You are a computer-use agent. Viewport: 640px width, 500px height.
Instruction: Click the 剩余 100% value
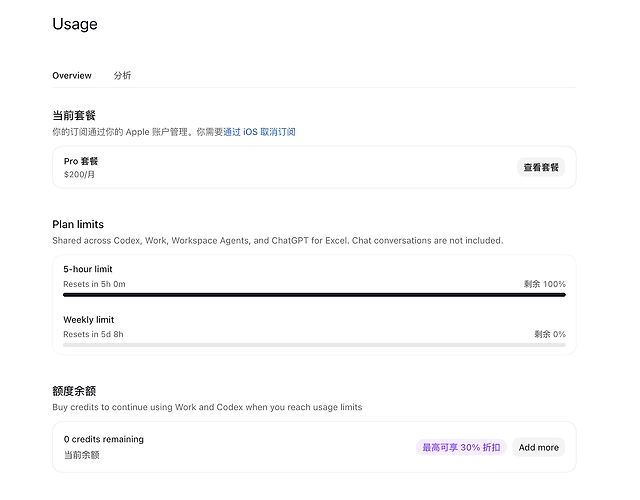544,284
